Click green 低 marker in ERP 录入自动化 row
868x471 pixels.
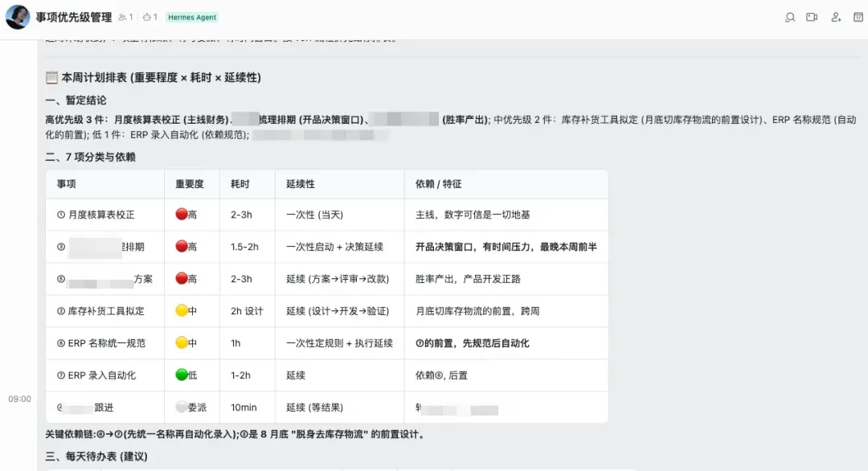(186, 375)
